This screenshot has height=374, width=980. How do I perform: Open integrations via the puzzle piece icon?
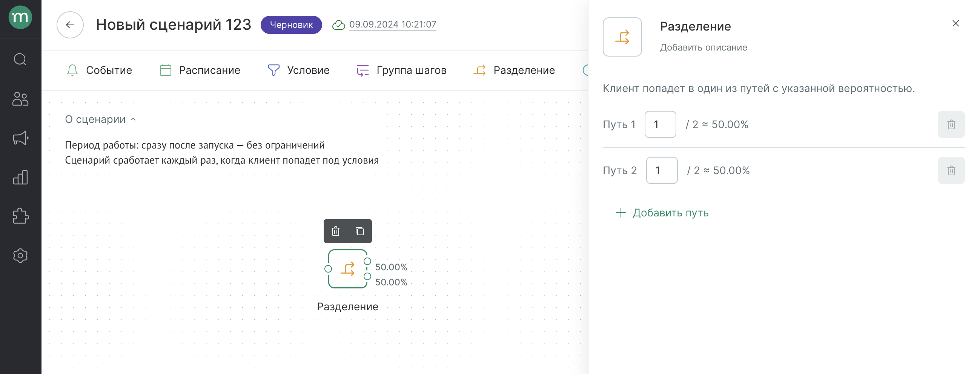(20, 216)
